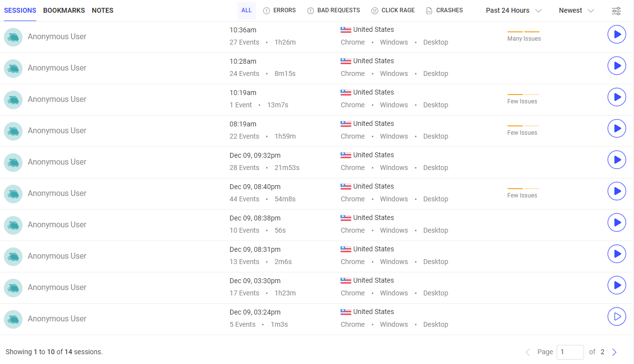Expand the Past 24 Hours dropdown
The width and height of the screenshot is (634, 364).
[513, 11]
